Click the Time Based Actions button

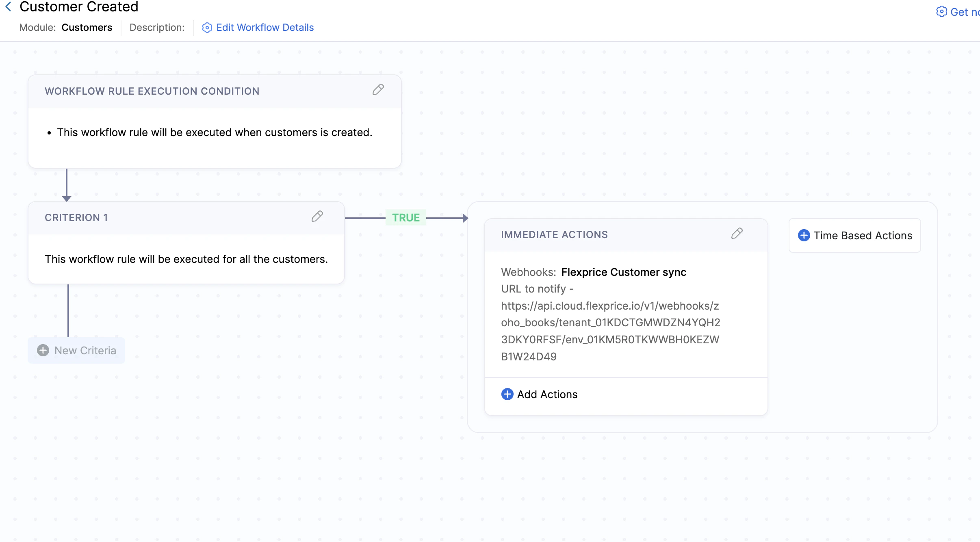tap(854, 235)
